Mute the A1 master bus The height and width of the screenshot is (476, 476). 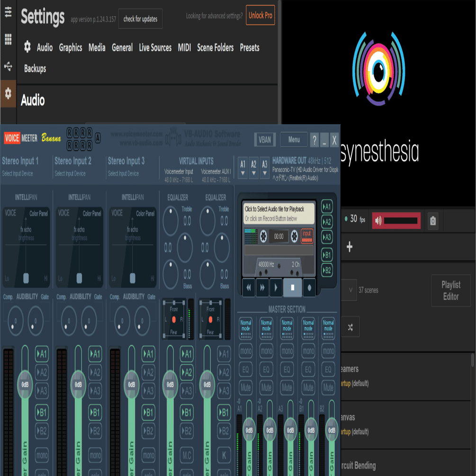246,387
